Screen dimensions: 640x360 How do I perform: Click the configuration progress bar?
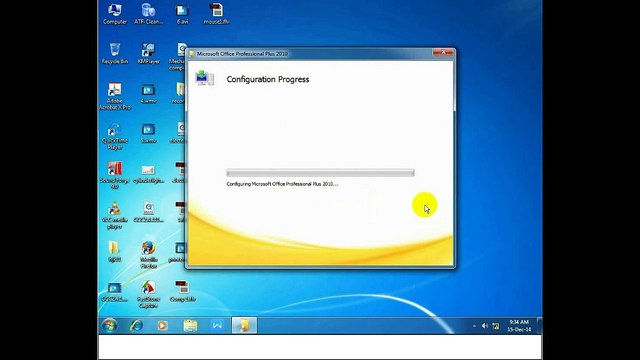point(320,173)
